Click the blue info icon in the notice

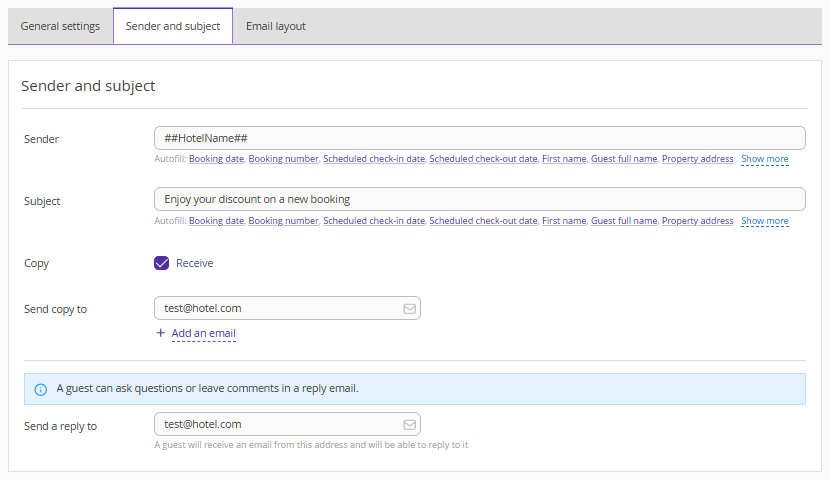(x=40, y=389)
